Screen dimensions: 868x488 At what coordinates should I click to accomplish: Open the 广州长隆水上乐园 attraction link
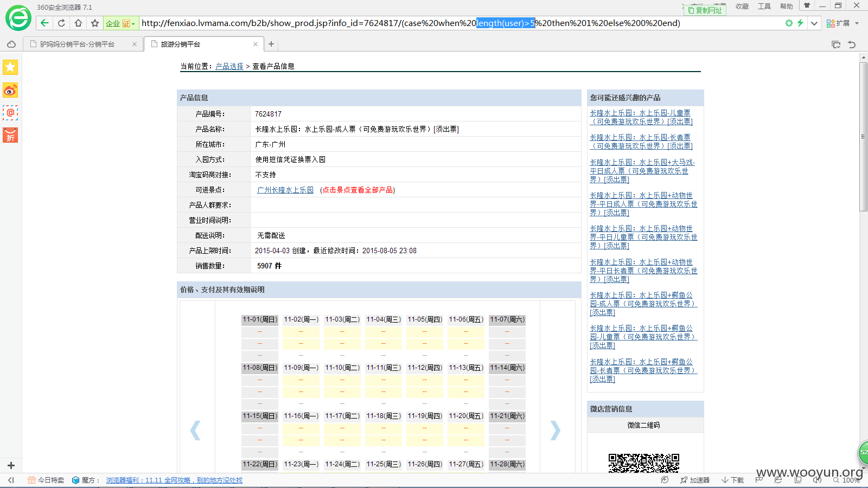[x=285, y=190]
